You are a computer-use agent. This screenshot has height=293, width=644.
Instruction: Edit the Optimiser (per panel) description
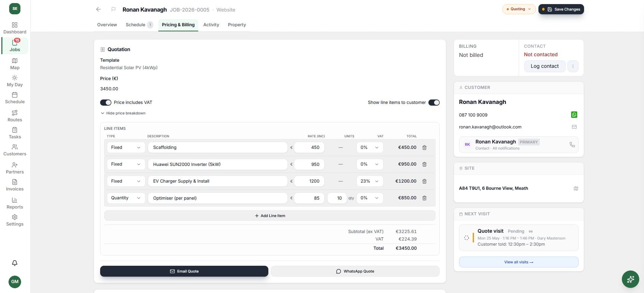[x=218, y=198]
